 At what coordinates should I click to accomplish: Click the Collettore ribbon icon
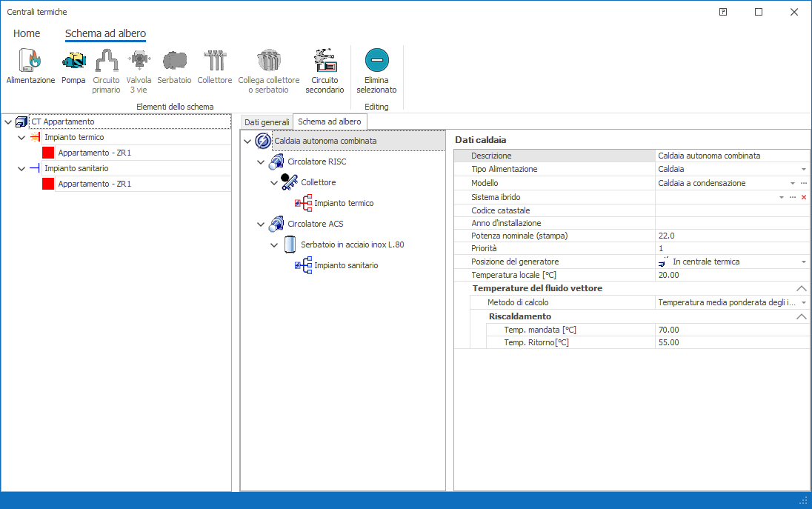[214, 61]
